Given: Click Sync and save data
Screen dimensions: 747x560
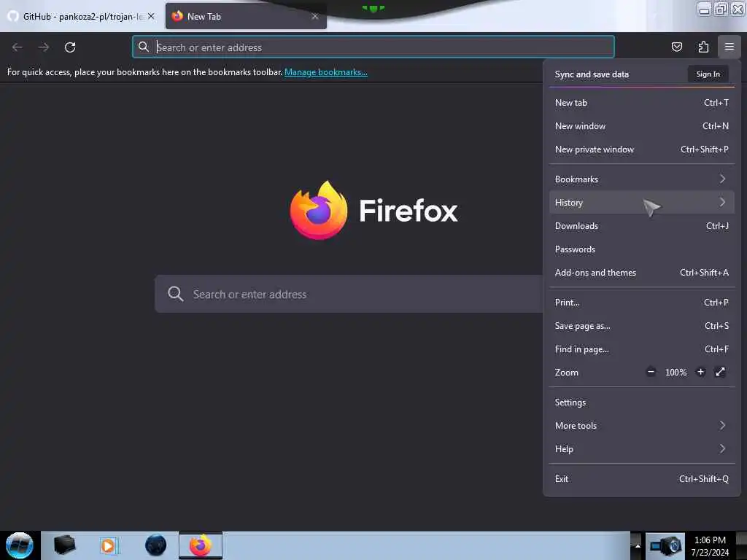Looking at the screenshot, I should pos(592,74).
